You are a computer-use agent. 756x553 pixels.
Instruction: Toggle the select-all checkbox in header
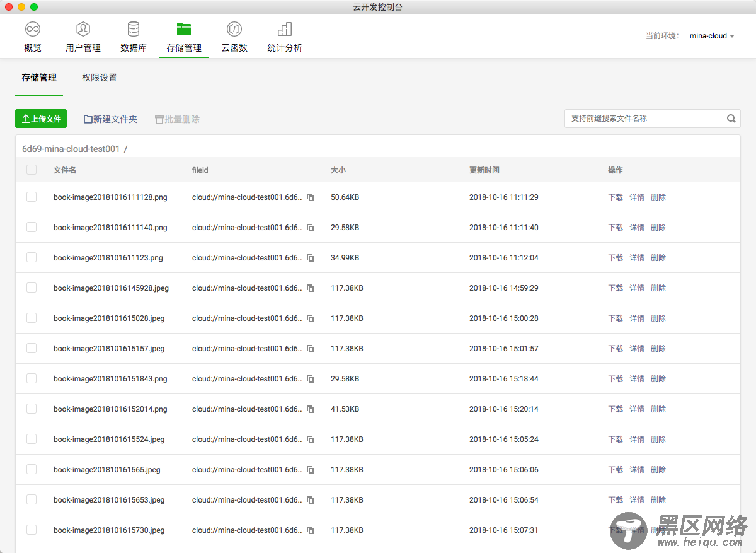pyautogui.click(x=31, y=170)
